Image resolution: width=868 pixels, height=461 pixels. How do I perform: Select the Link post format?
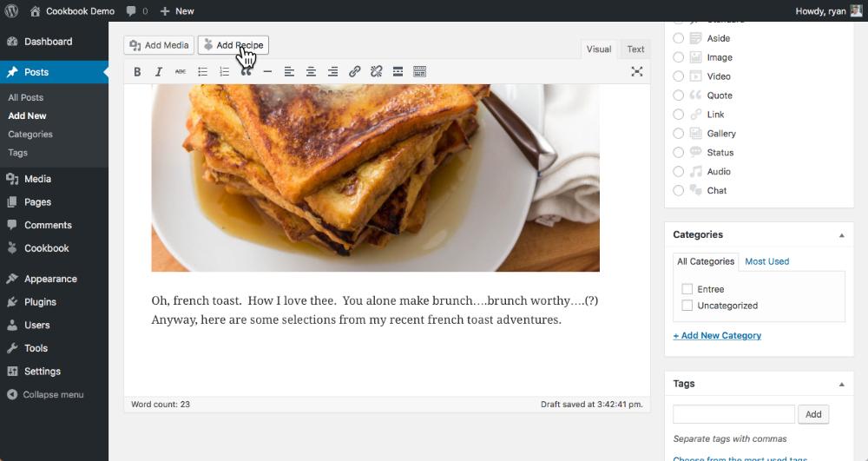[x=678, y=115]
